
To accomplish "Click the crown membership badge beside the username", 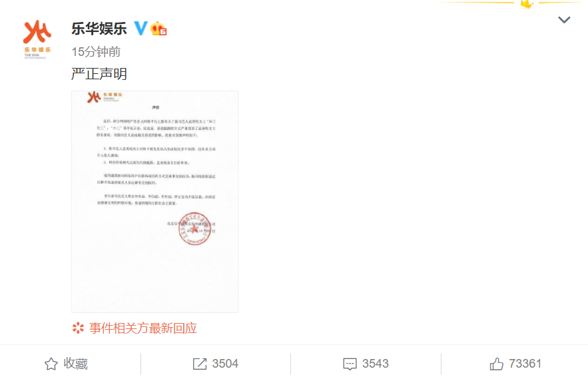I will [x=158, y=29].
